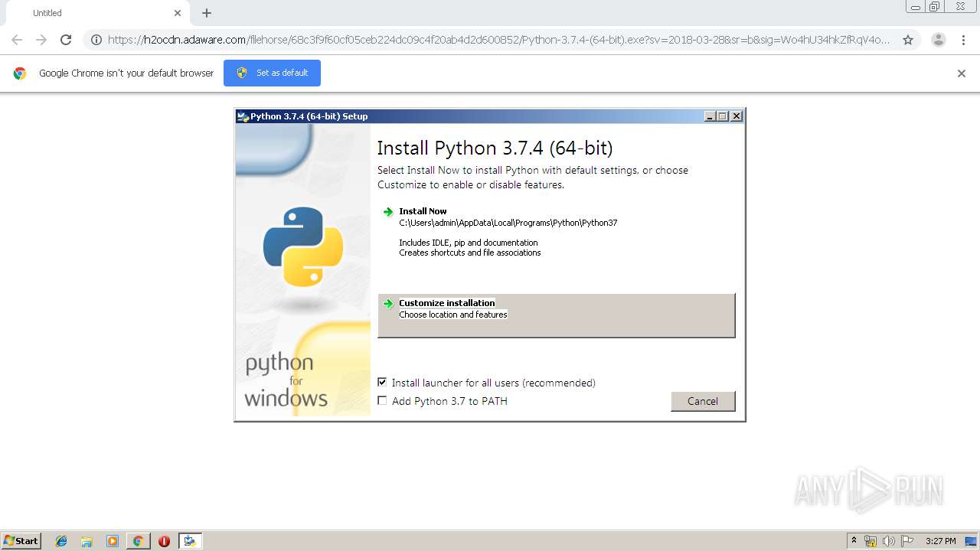
Task: Open the Windows Start menu
Action: [x=21, y=541]
